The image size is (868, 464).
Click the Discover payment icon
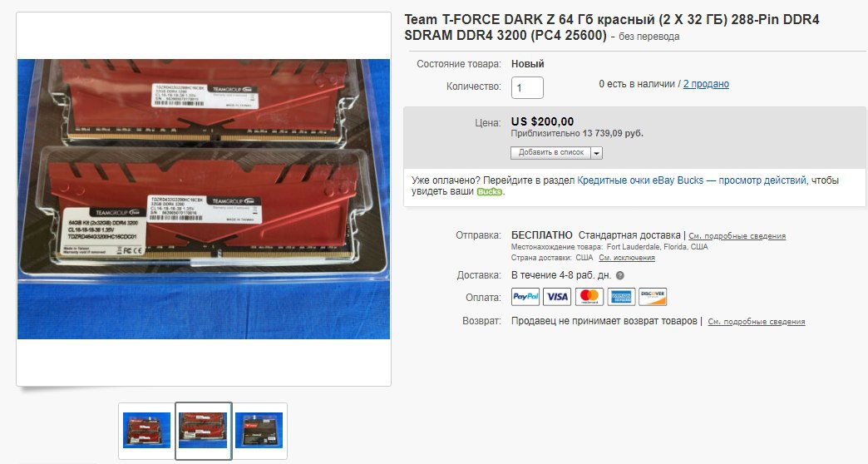pos(653,297)
